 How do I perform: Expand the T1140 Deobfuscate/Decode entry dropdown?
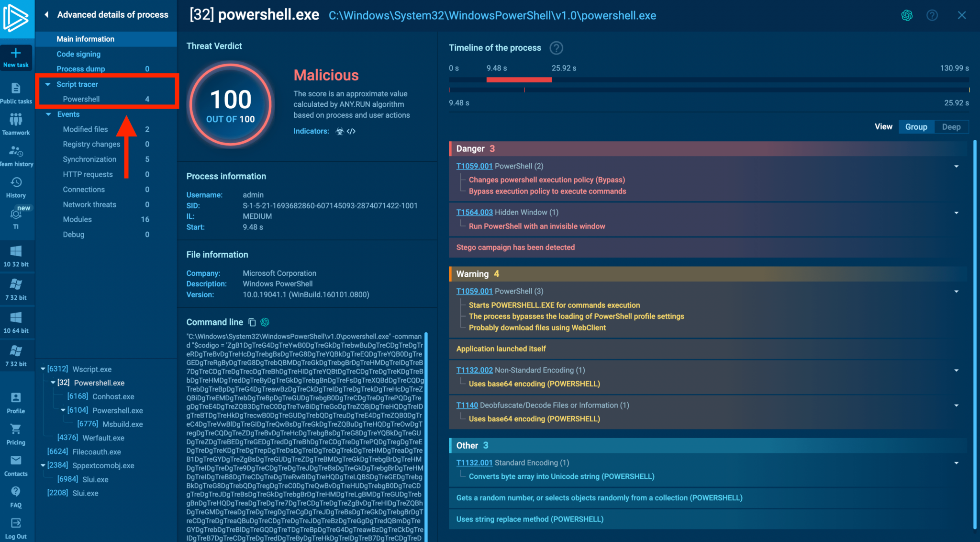[956, 406]
